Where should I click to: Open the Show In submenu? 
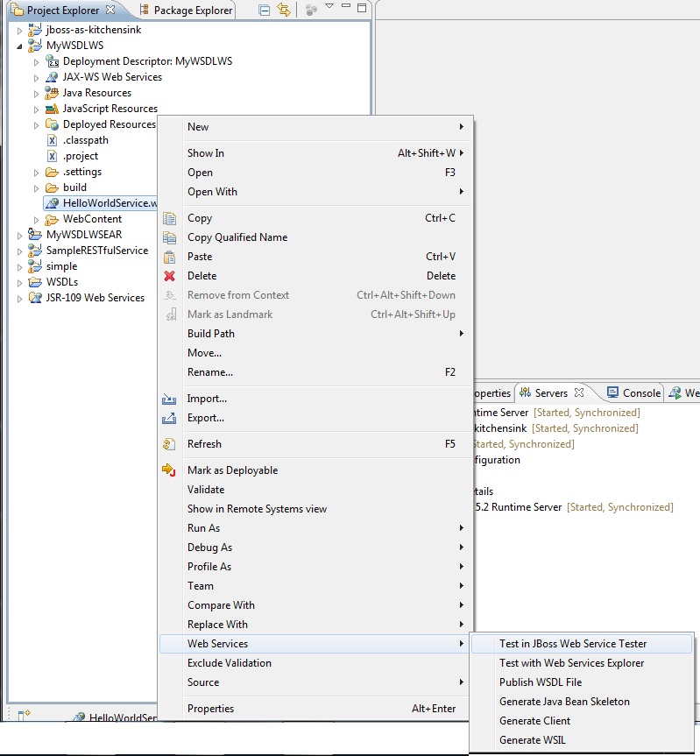(x=315, y=153)
